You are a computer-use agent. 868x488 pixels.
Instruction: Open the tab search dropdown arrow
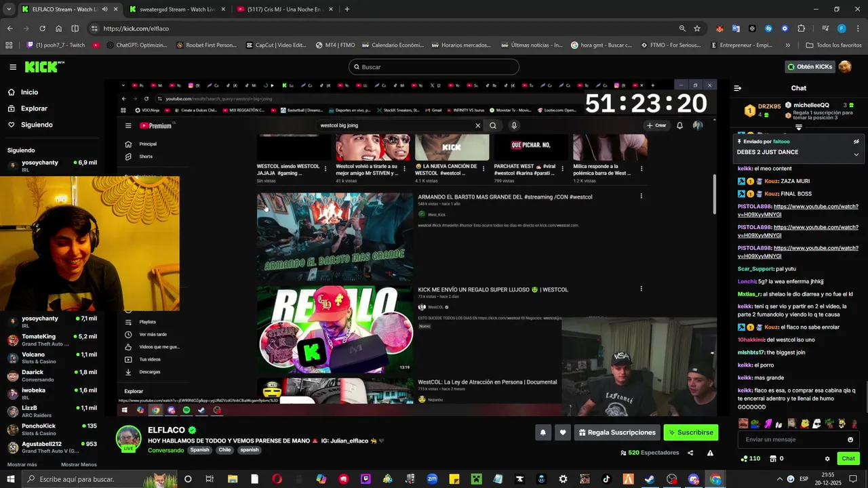(9, 9)
